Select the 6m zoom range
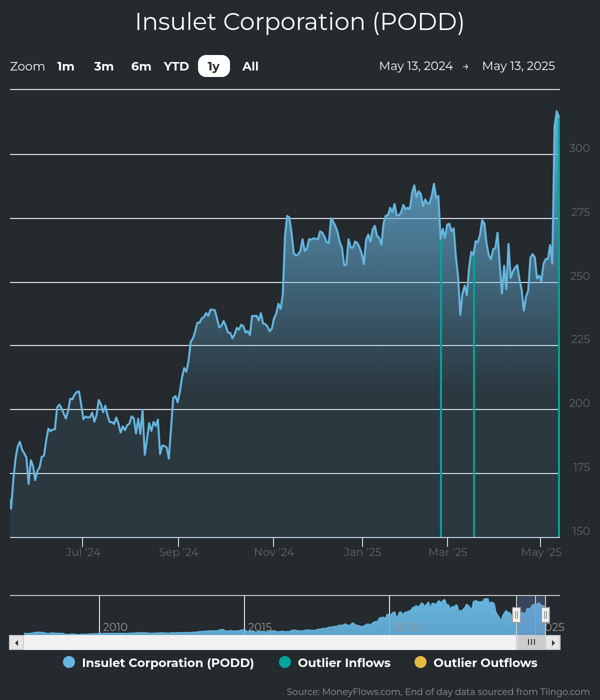 tap(141, 66)
